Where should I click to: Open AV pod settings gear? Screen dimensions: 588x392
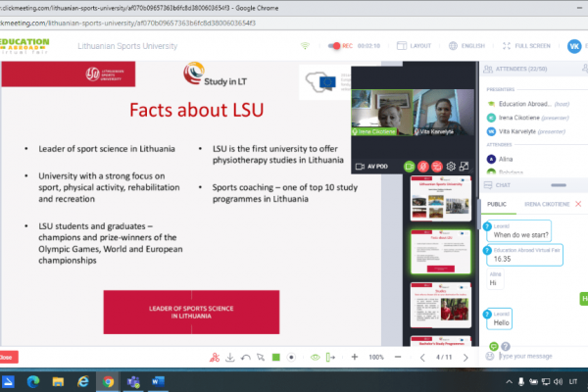[451, 167]
